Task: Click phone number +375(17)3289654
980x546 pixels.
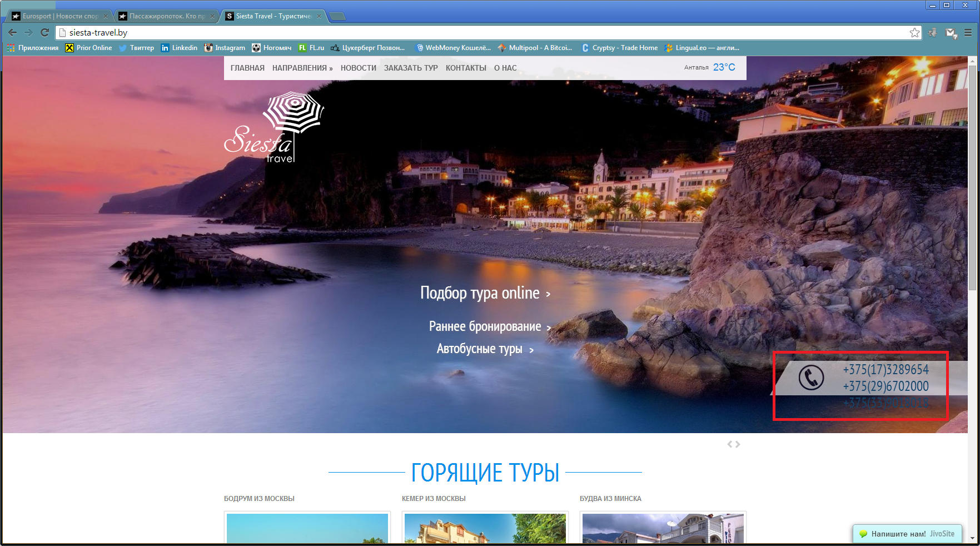Action: pyautogui.click(x=886, y=370)
